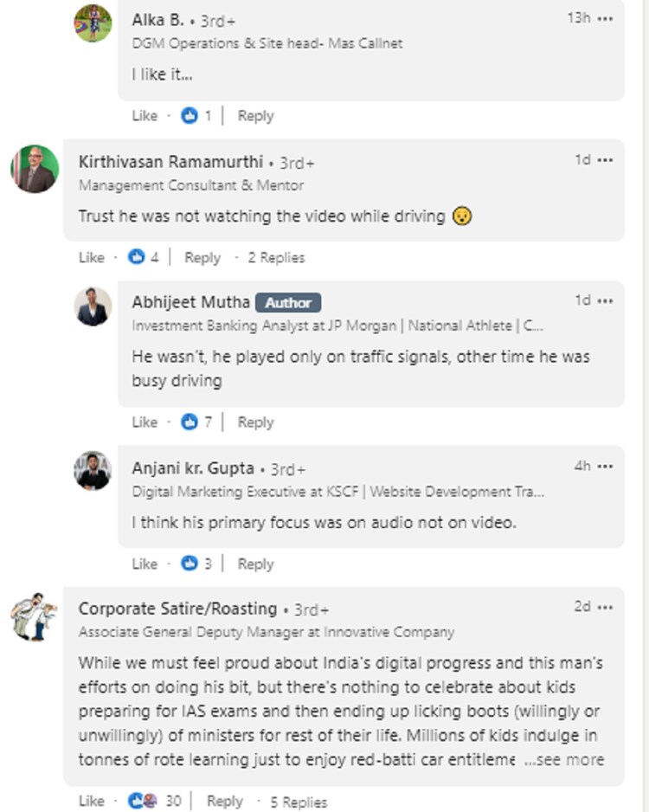
Task: Open options menu on Alka B.'s comment
Action: click(x=606, y=18)
